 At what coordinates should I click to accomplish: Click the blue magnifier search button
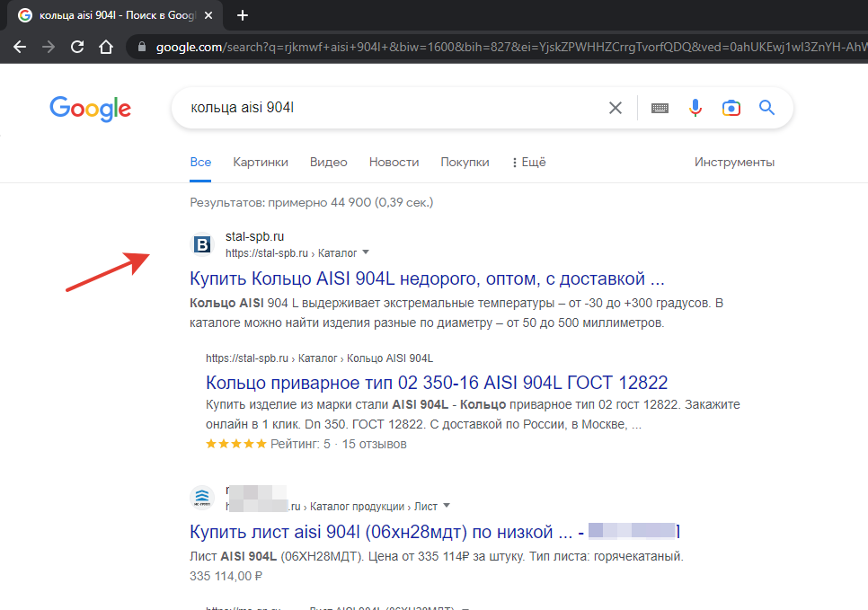click(766, 109)
